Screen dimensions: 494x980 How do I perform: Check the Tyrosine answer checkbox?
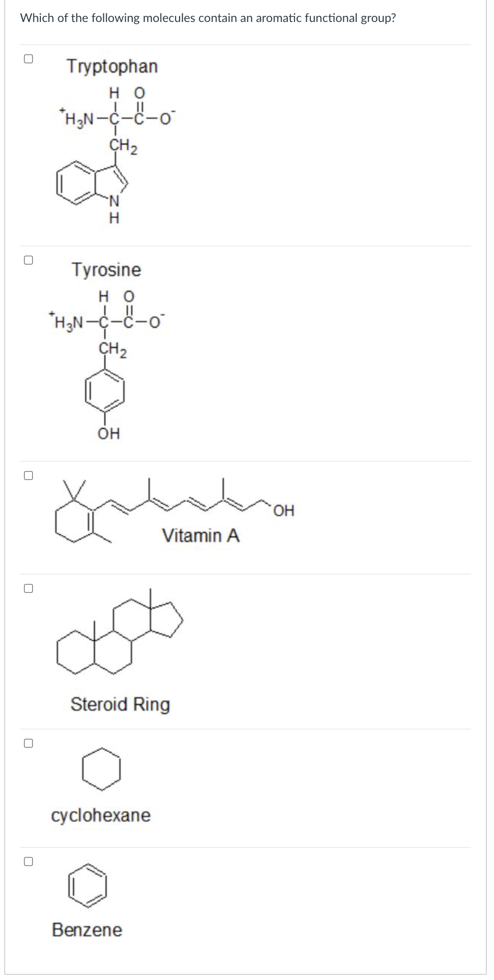pyautogui.click(x=28, y=260)
